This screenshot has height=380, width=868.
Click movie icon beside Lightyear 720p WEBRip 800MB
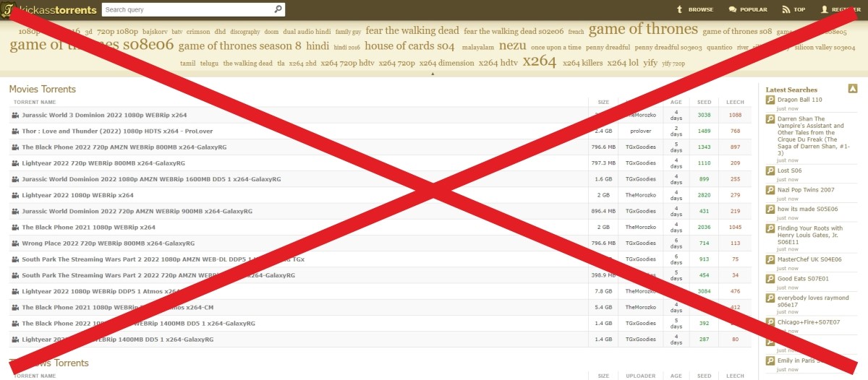pos(16,163)
